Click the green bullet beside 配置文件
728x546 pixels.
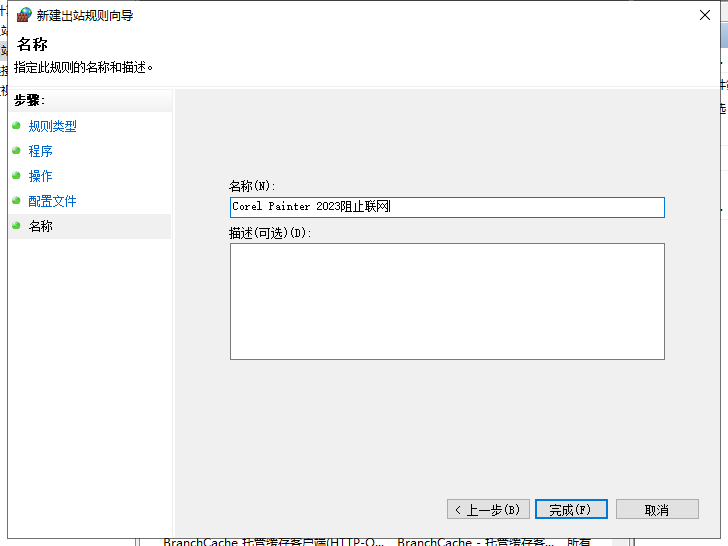pyautogui.click(x=16, y=201)
